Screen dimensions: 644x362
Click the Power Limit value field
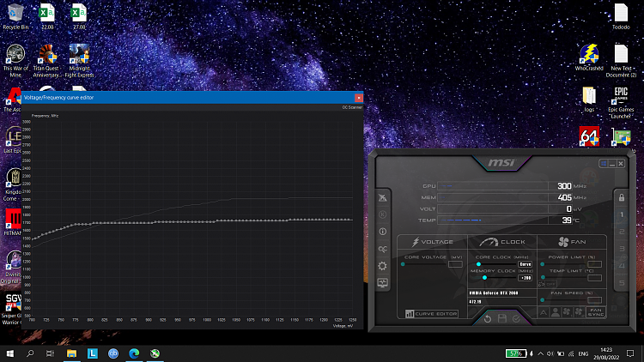tap(594, 264)
